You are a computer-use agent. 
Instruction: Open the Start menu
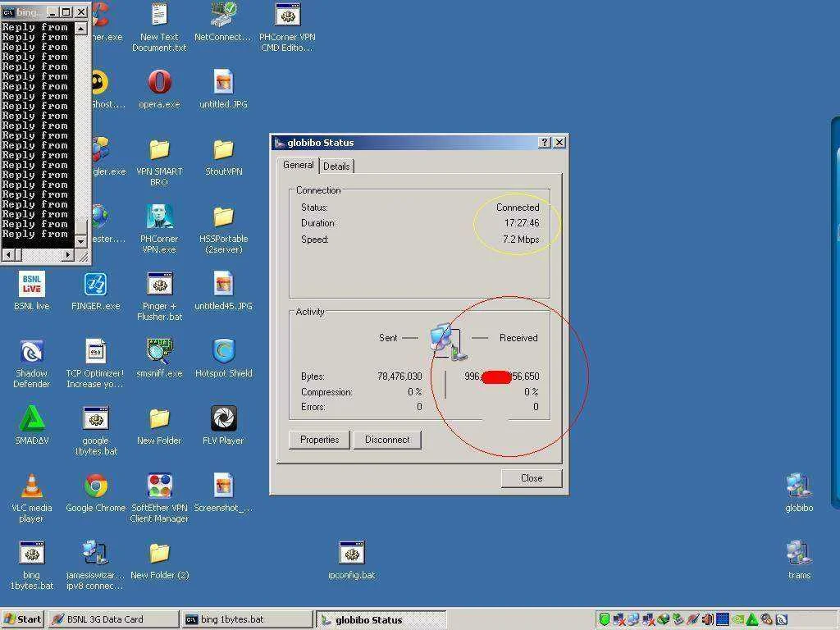pyautogui.click(x=22, y=620)
